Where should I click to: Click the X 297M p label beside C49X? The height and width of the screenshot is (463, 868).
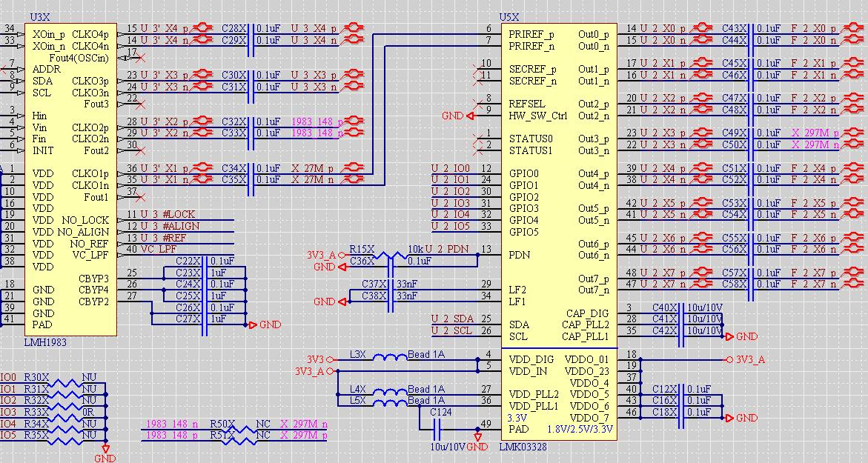(x=815, y=133)
